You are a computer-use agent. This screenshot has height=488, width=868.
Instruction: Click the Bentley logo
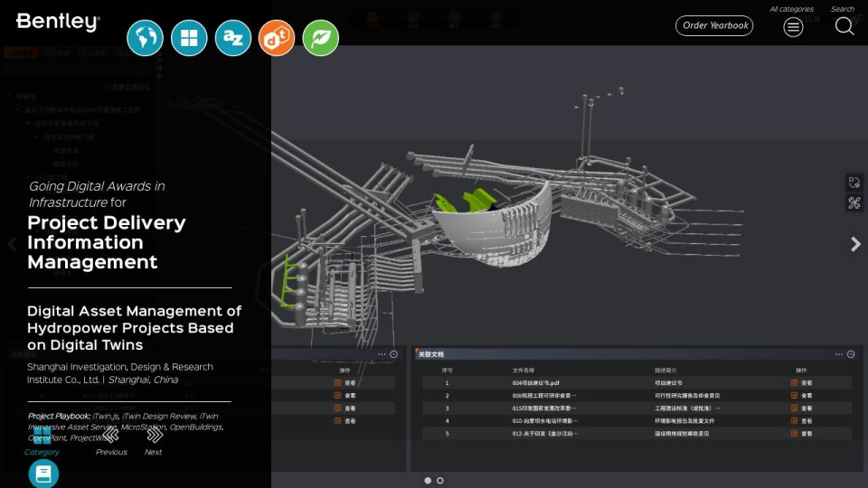click(x=58, y=23)
